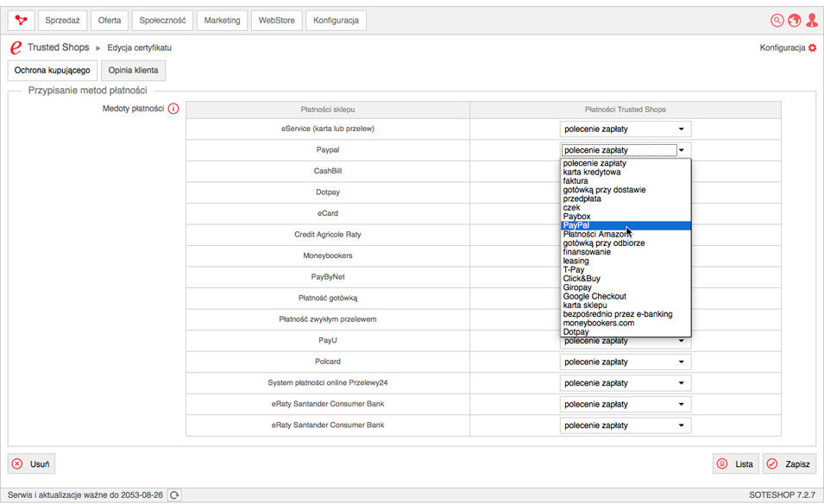Screen dimensions: 824x504
Task: Select 'faktura' in the dropdown list
Action: (626, 180)
